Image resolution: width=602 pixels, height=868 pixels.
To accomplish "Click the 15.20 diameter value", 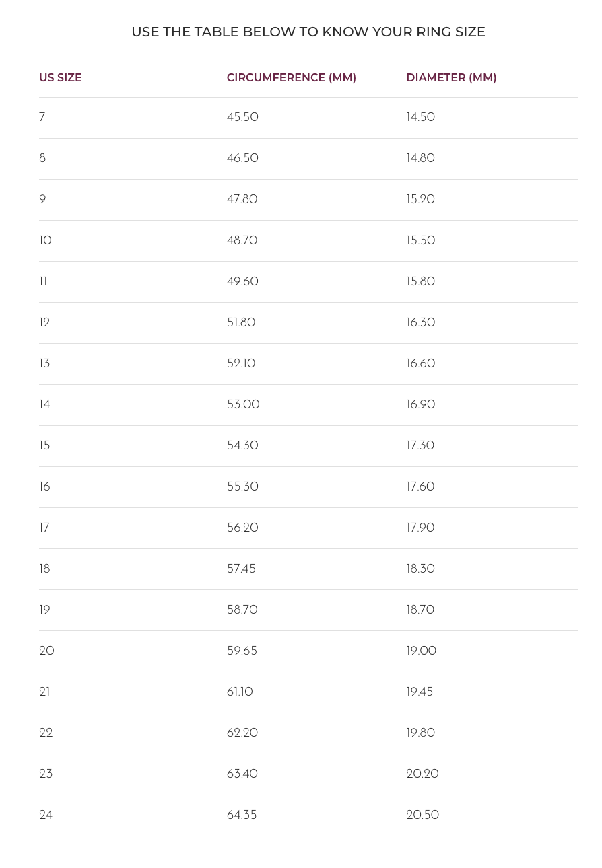I will click(420, 200).
